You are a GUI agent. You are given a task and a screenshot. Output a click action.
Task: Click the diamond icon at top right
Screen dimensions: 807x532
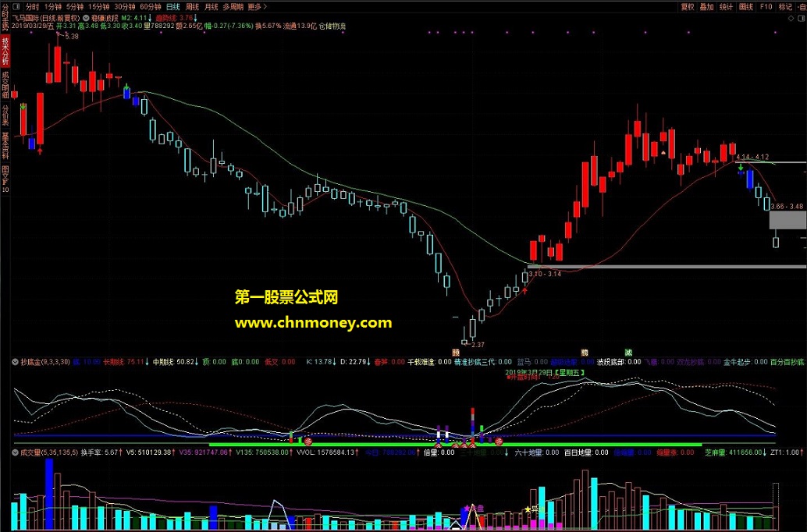pyautogui.click(x=791, y=19)
